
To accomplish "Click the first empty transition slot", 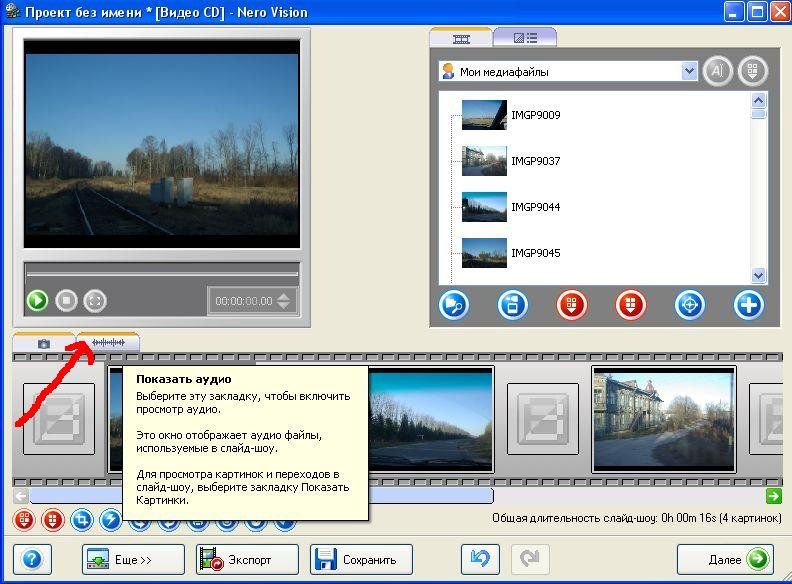I will click(x=59, y=419).
